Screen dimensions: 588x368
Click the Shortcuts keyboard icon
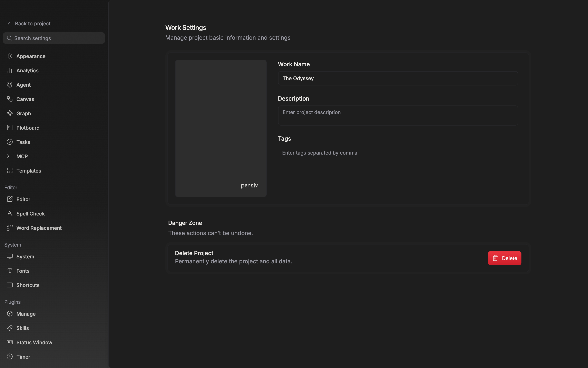[x=10, y=285]
